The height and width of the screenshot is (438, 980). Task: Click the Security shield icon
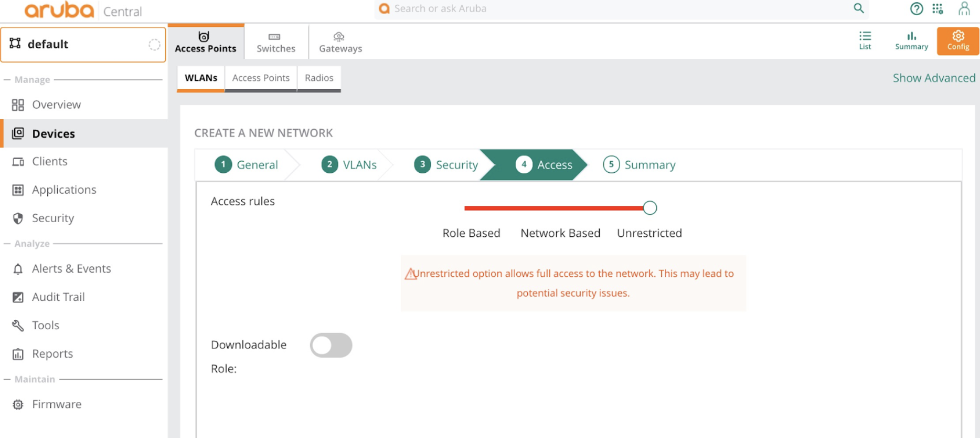coord(18,218)
